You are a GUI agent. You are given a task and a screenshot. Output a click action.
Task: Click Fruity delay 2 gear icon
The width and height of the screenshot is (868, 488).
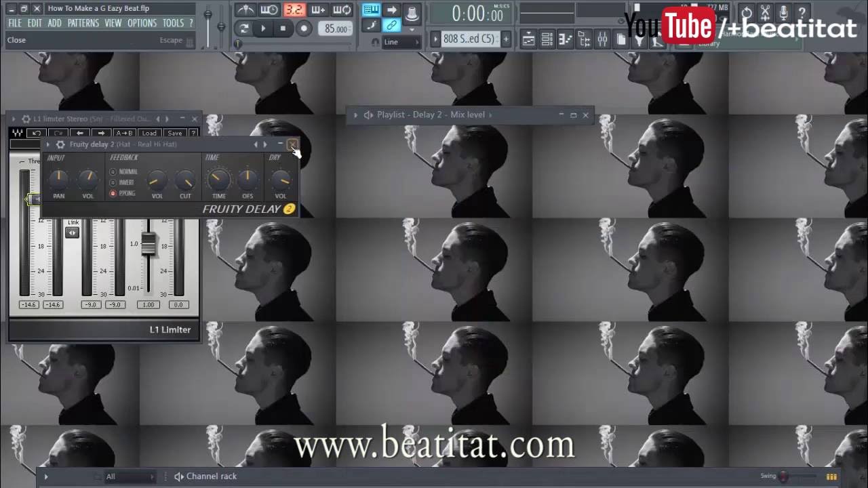[60, 144]
